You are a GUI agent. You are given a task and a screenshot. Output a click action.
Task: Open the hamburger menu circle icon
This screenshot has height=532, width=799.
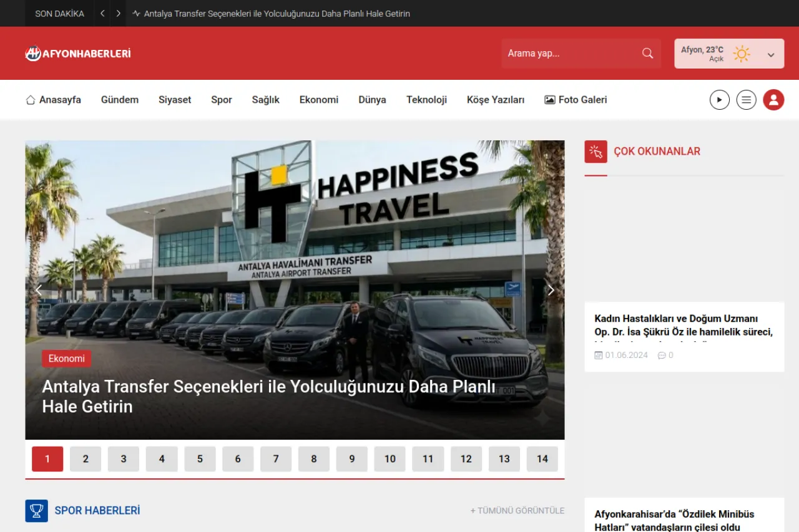[747, 100]
